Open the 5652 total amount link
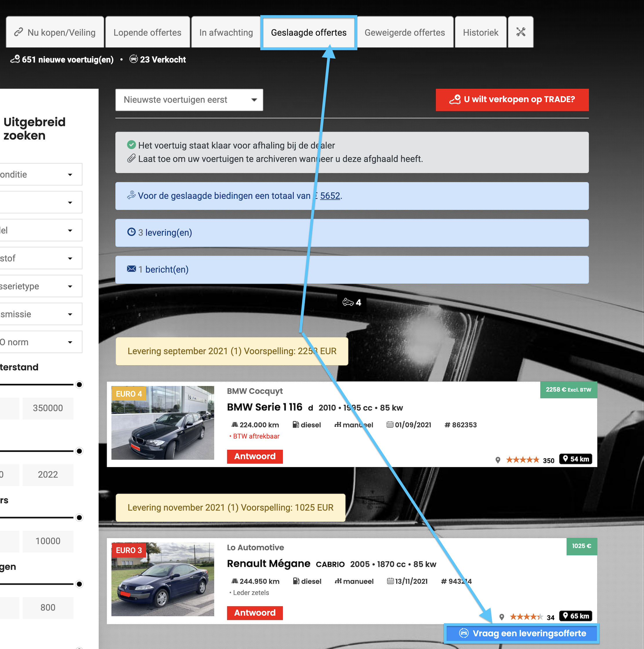The width and height of the screenshot is (644, 649). point(330,196)
